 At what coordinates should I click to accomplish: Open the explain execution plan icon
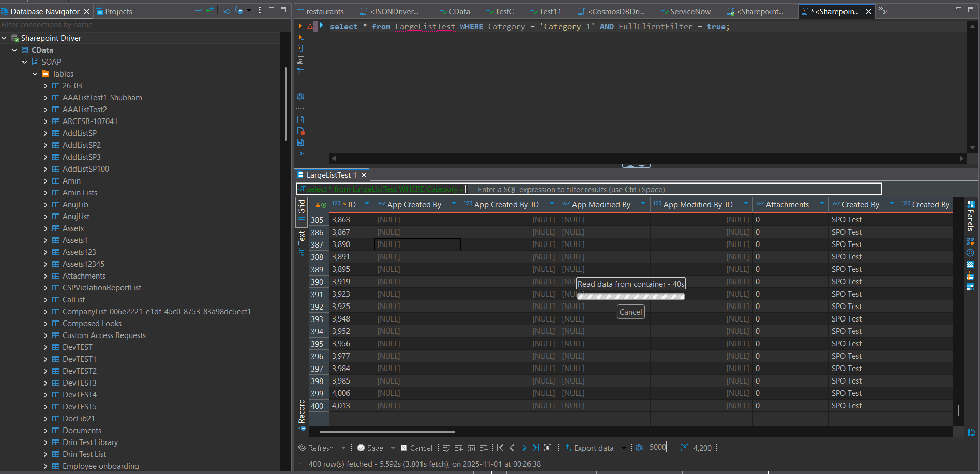pos(300,60)
